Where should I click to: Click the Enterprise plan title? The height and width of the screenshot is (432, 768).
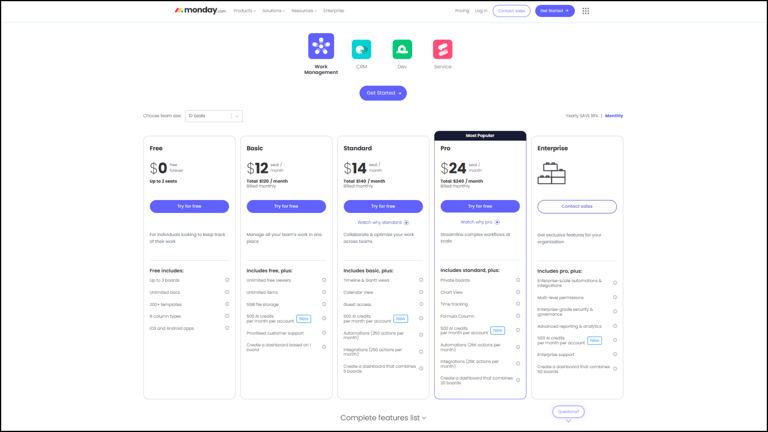tap(552, 148)
